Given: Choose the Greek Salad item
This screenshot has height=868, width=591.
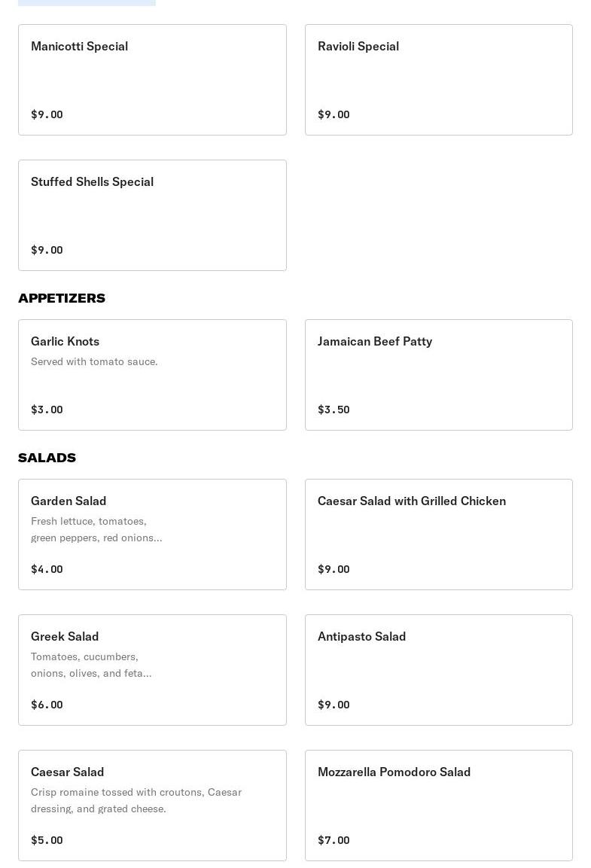Looking at the screenshot, I should (x=152, y=670).
